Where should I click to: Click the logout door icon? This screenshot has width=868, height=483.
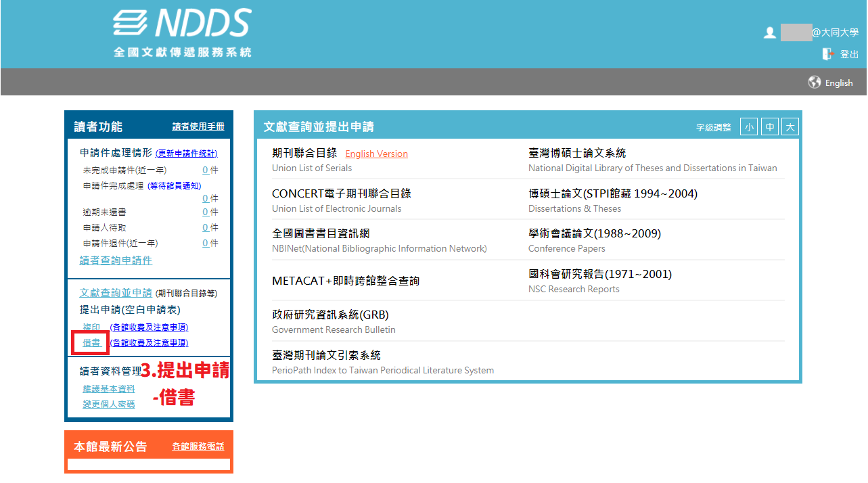click(x=827, y=54)
